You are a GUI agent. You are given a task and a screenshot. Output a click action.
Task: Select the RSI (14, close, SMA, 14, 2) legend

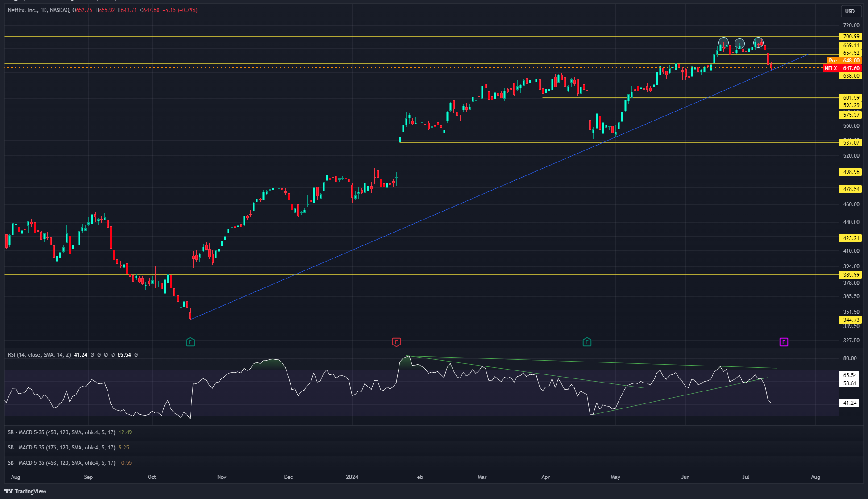39,355
